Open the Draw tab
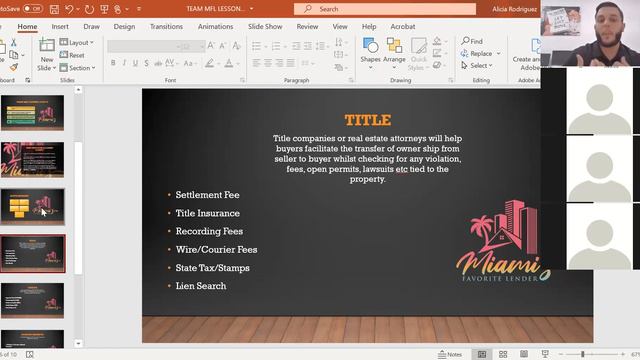This screenshot has width=640, height=360. (91, 27)
